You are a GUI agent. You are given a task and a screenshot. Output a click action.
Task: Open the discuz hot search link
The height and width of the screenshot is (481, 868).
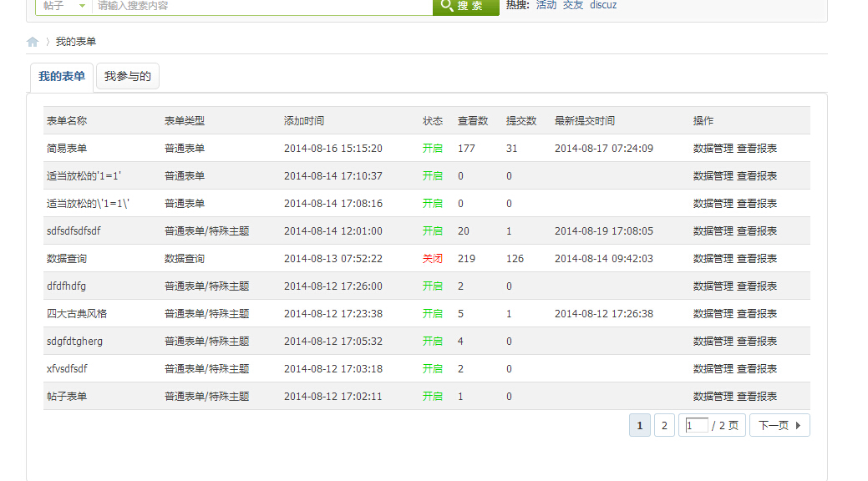[x=603, y=4]
